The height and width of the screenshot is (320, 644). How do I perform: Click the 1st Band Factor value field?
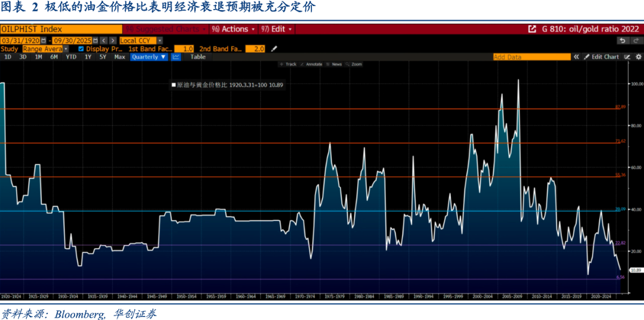coord(184,49)
